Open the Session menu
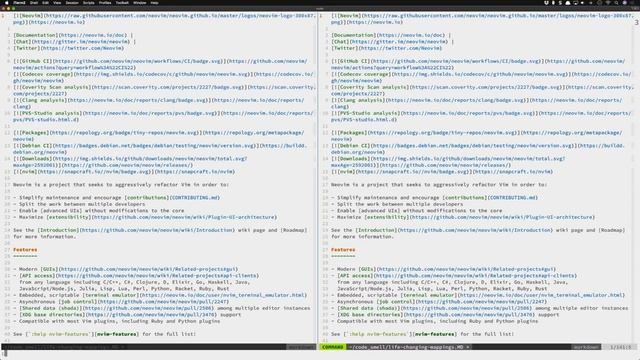Screen dimensions: 640x360 [x=72, y=2]
